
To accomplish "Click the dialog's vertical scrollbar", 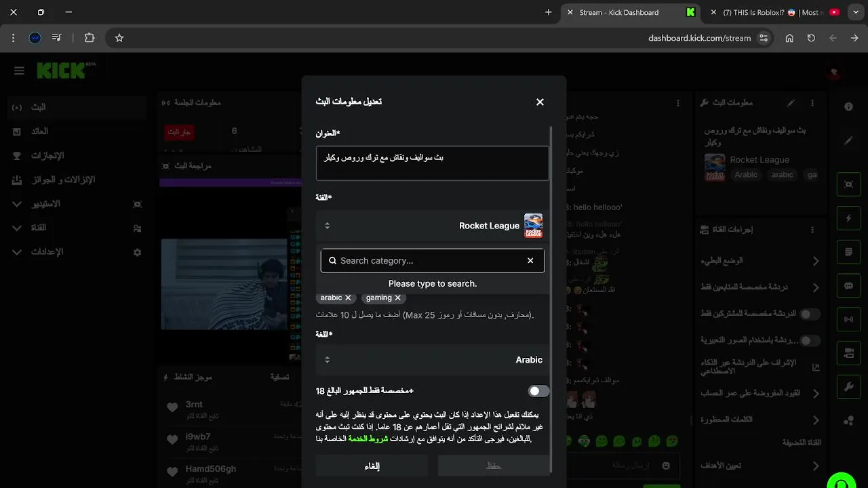I will tap(551, 298).
